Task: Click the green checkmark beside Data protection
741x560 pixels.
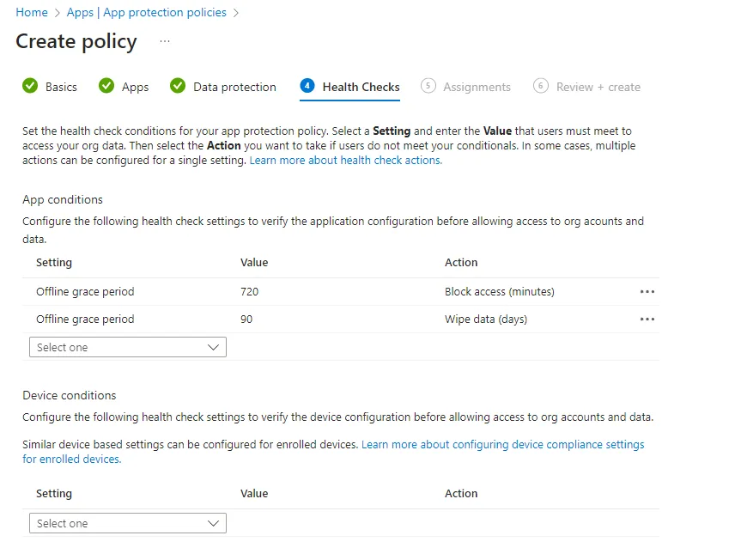Action: pyautogui.click(x=178, y=86)
